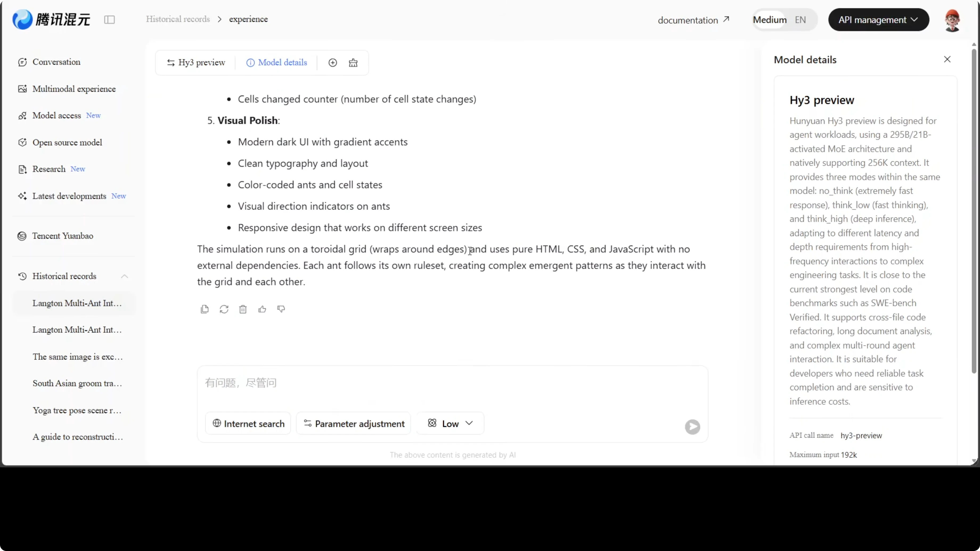Give a thumbs up to the response
980x551 pixels.
coord(262,309)
